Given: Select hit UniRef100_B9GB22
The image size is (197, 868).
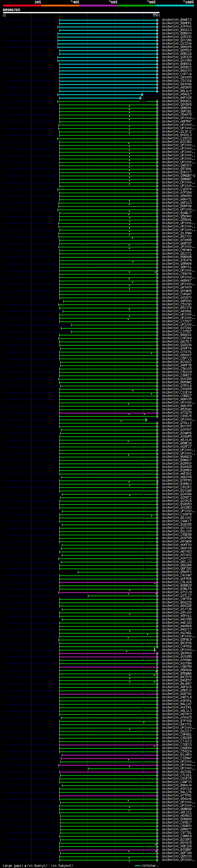Looking at the screenshot, I should [177, 67].
